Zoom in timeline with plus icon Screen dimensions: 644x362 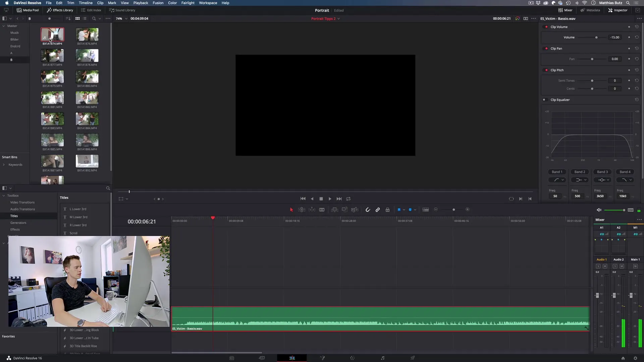468,209
